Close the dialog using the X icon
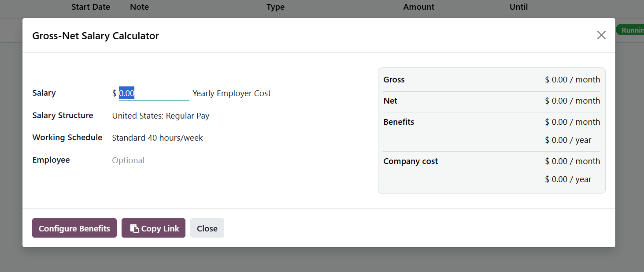This screenshot has width=644, height=272. tap(601, 35)
